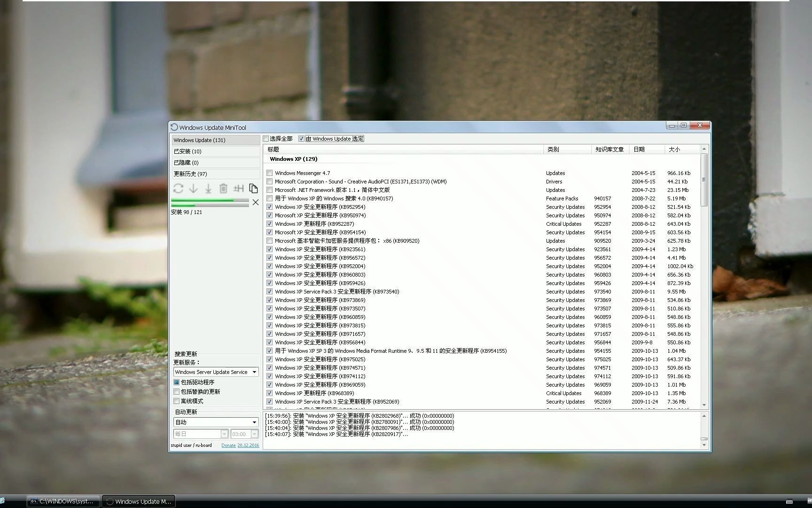Uncheck the KB952954 security update

[270, 207]
